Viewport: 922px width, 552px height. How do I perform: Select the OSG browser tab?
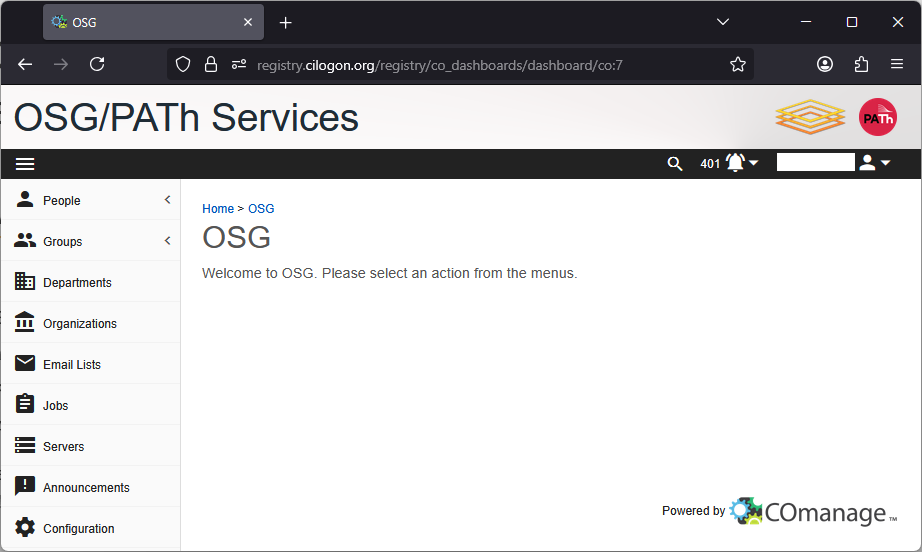[153, 22]
